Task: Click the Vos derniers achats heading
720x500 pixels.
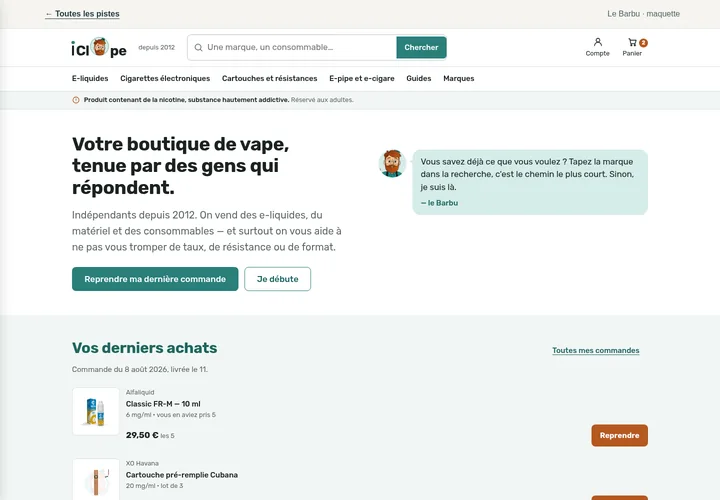Action: 145,348
